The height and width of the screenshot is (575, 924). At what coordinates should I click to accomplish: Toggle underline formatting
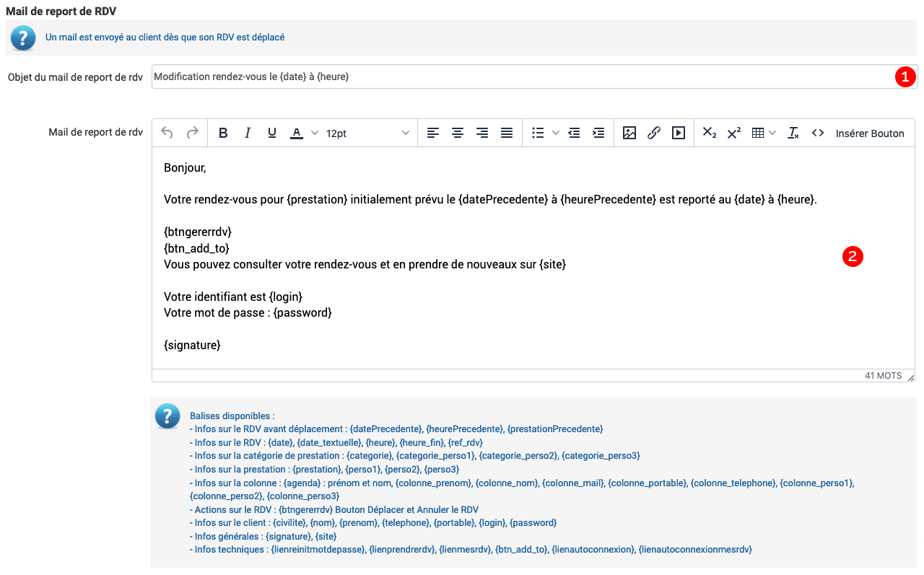(272, 133)
